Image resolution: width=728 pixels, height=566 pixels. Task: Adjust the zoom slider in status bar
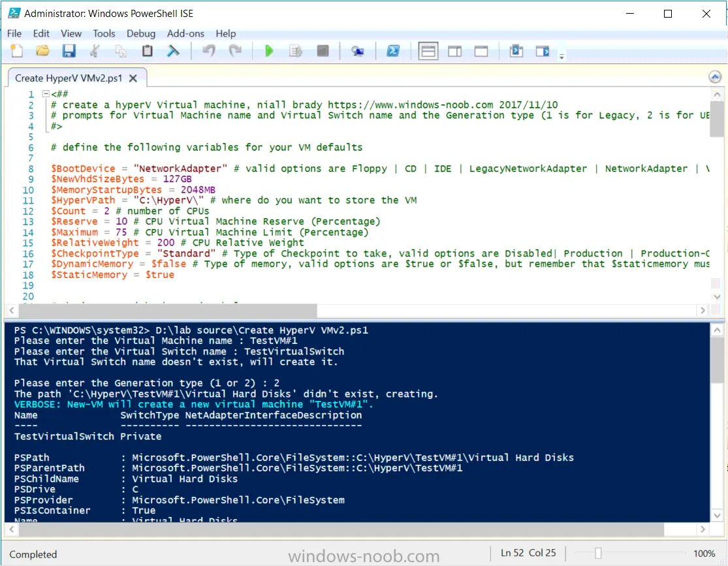click(x=598, y=553)
